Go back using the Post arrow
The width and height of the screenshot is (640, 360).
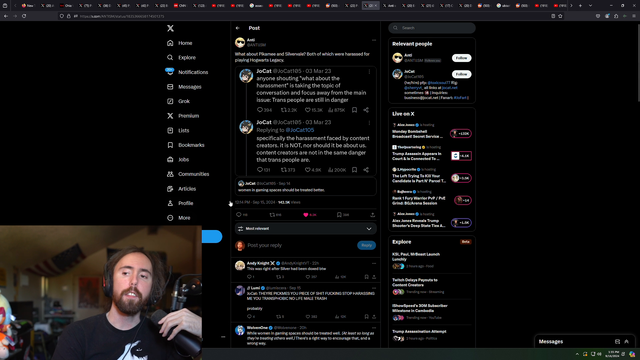point(238,28)
